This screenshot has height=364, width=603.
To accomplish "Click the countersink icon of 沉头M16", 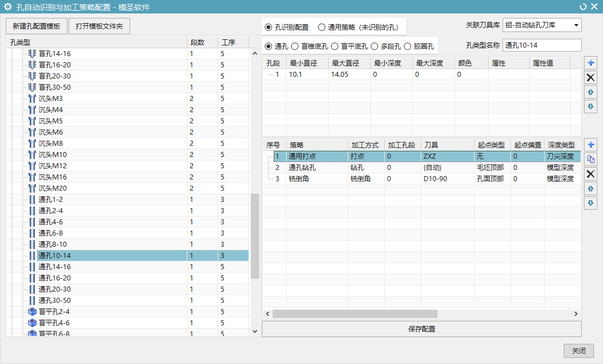I will (x=33, y=177).
